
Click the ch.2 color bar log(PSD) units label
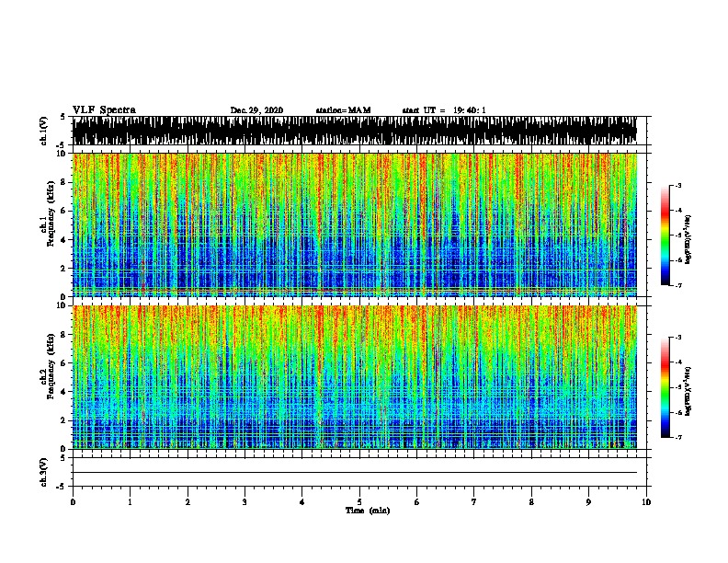point(688,391)
